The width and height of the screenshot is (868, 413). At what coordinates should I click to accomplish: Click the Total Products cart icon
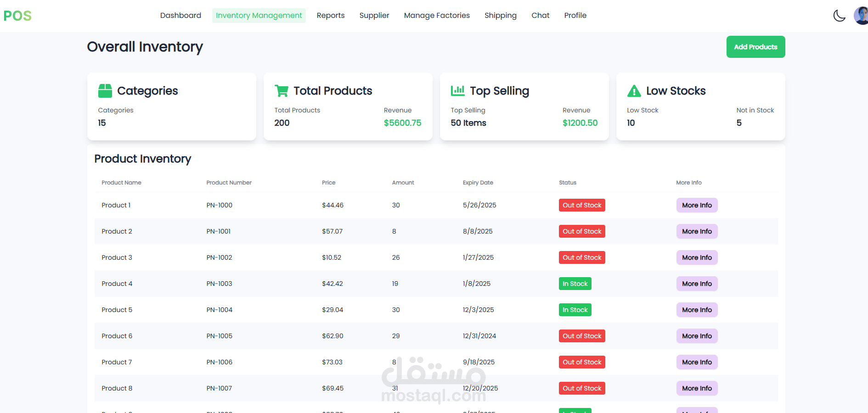pos(281,91)
